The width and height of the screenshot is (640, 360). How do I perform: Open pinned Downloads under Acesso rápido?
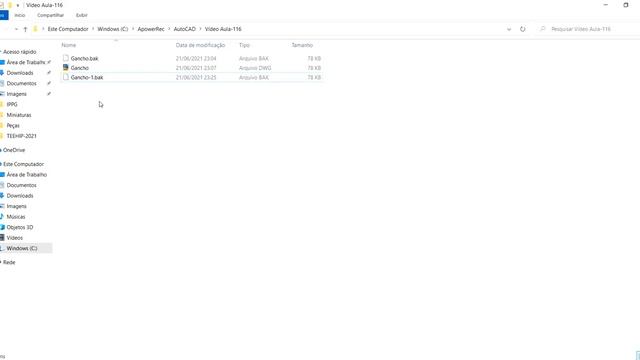(20, 73)
